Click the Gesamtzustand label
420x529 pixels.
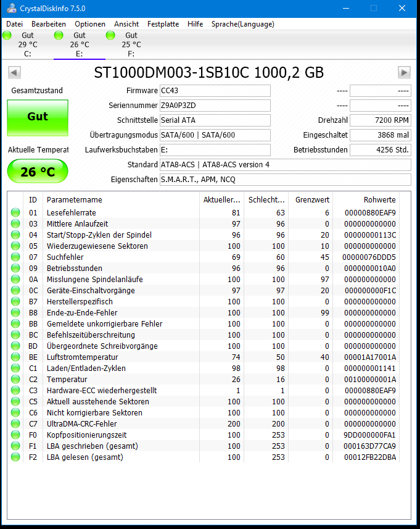tap(37, 90)
